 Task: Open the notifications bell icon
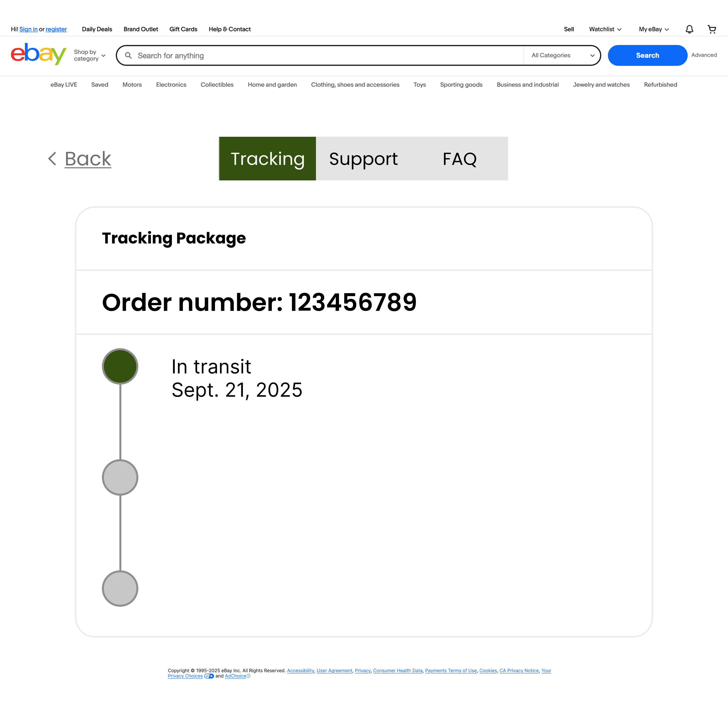click(x=689, y=29)
